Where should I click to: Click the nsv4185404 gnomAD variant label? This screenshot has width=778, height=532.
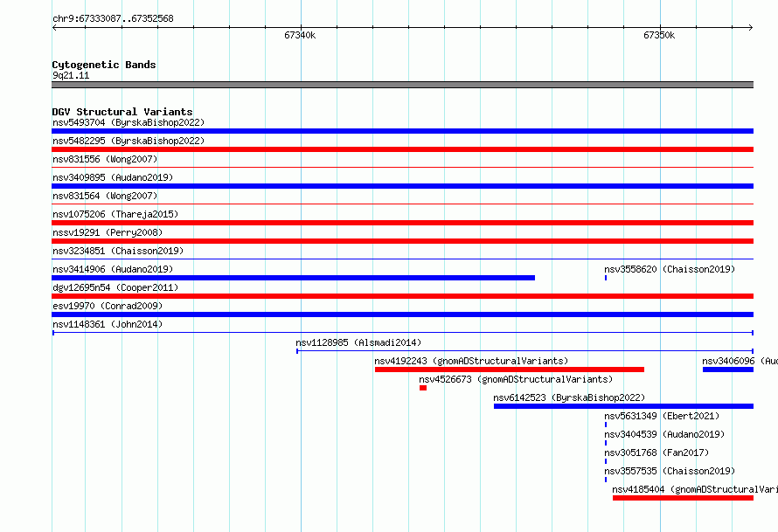click(x=695, y=489)
